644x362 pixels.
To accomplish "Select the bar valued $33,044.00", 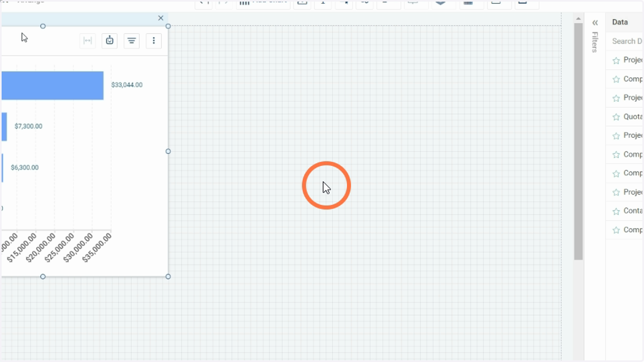I will click(52, 85).
